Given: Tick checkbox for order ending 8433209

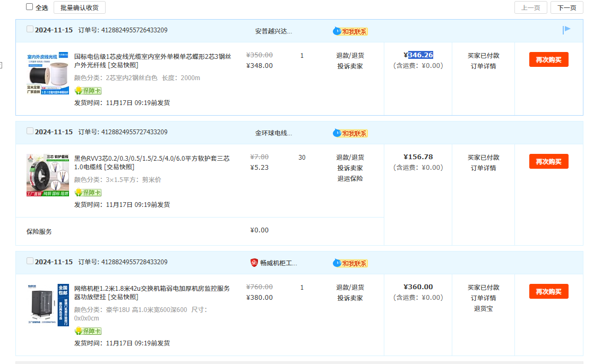Looking at the screenshot, I should pos(30,261).
